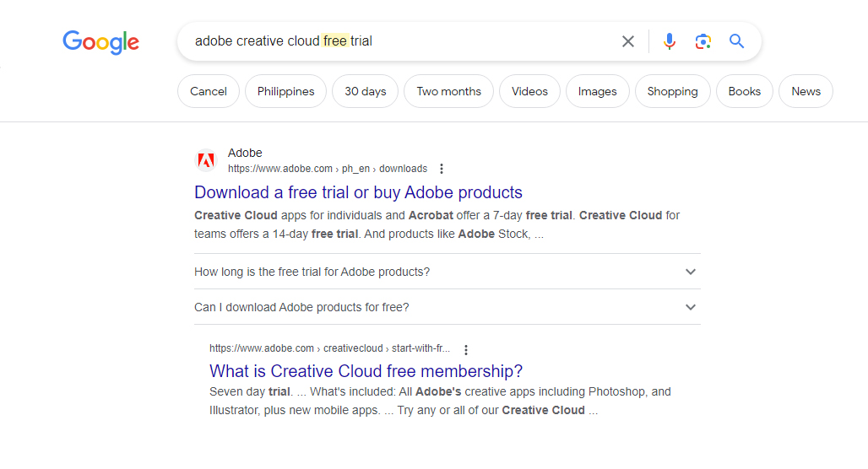Switch to Videos results
Viewport: 868px width, 469px height.
click(x=529, y=91)
